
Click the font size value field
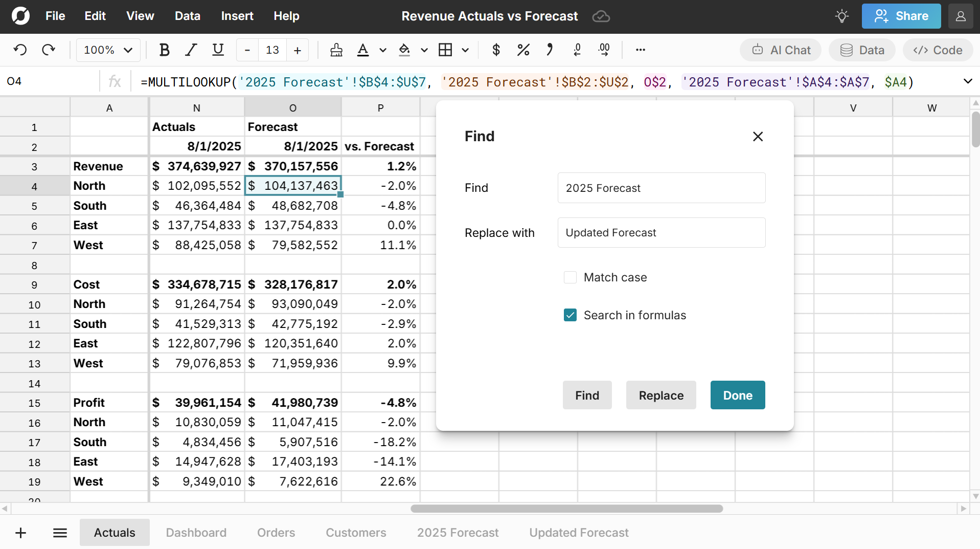coord(272,50)
